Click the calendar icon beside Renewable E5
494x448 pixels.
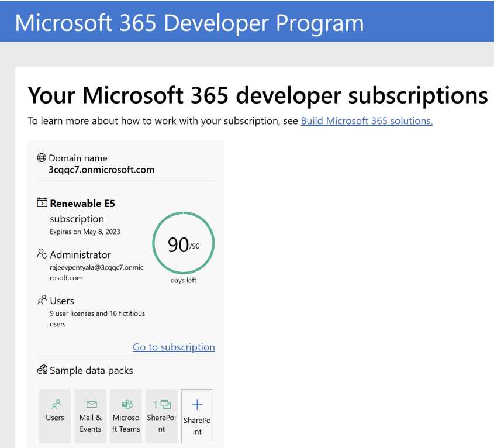pyautogui.click(x=41, y=202)
